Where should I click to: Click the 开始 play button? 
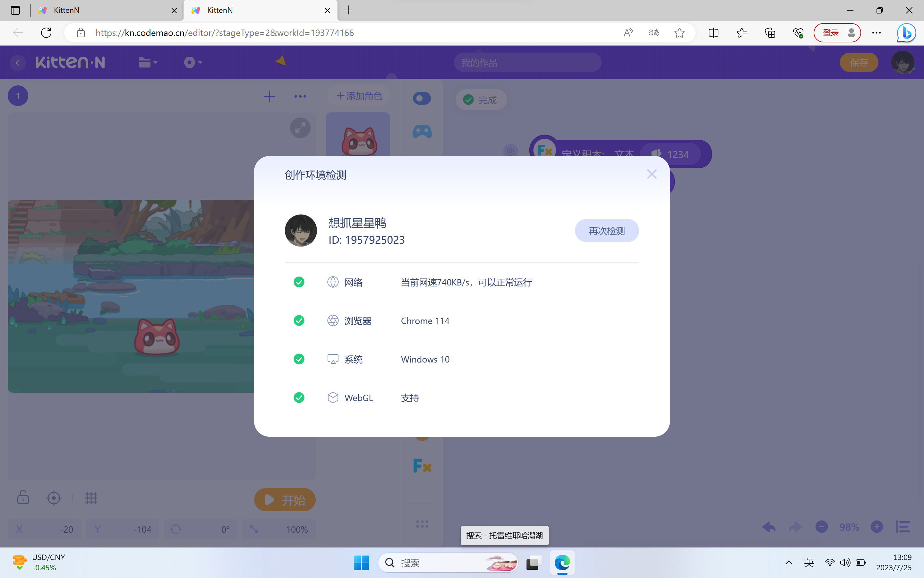285,500
